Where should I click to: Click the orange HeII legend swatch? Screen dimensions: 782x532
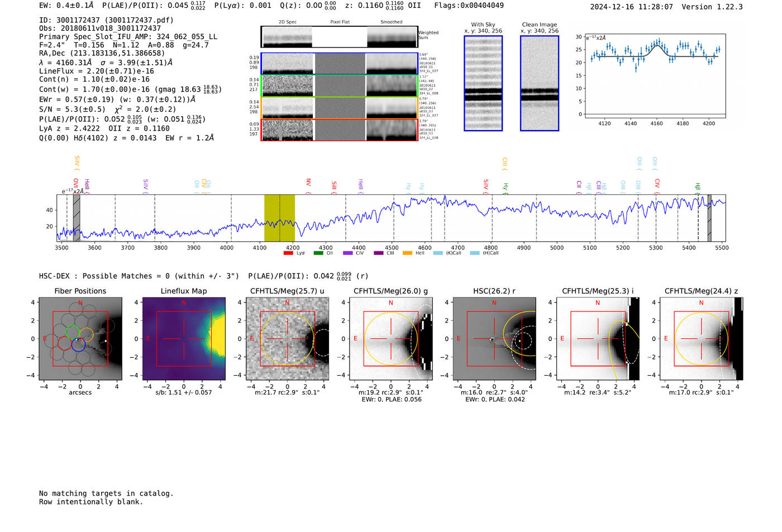pos(408,253)
